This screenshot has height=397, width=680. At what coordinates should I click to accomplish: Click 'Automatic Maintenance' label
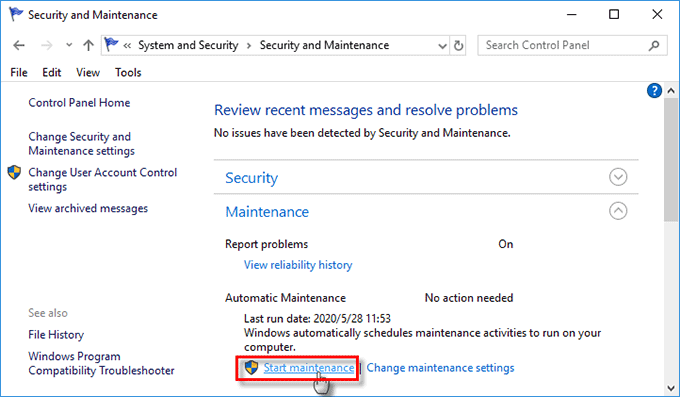[285, 298]
